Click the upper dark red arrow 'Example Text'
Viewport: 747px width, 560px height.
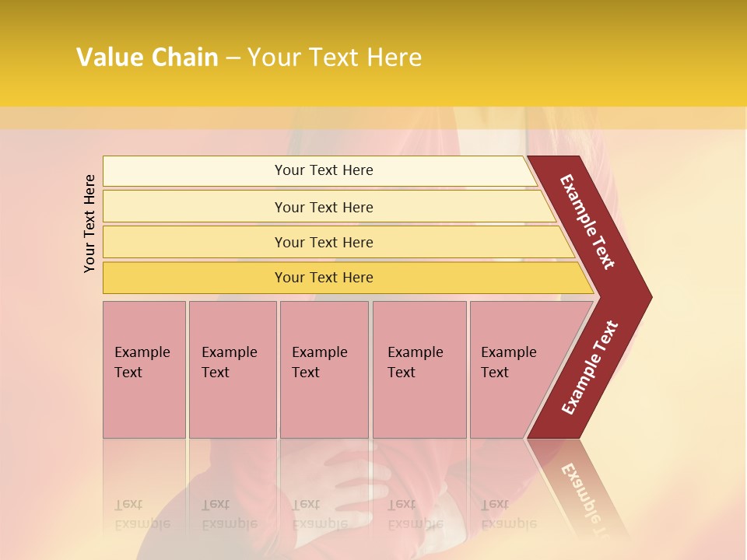pyautogui.click(x=588, y=222)
